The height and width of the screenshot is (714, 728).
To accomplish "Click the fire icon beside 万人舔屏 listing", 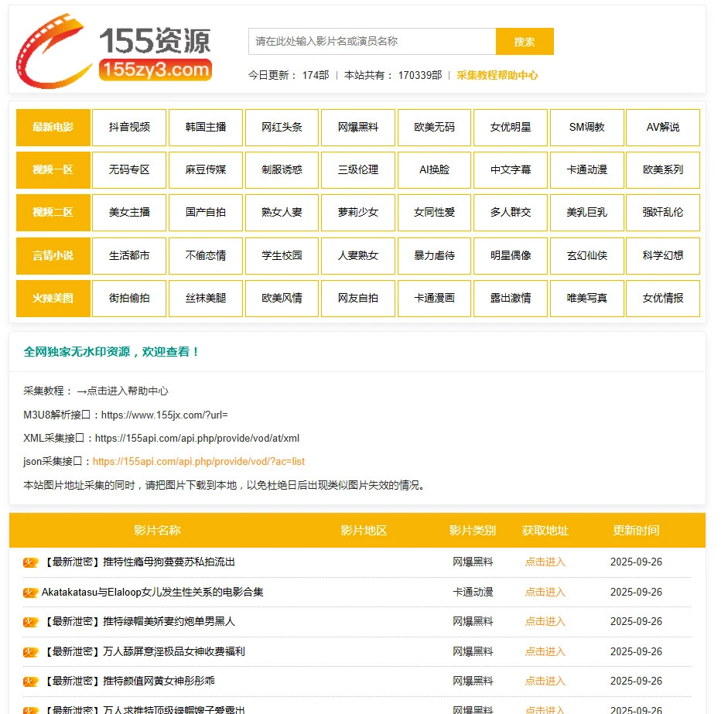I will pyautogui.click(x=29, y=651).
